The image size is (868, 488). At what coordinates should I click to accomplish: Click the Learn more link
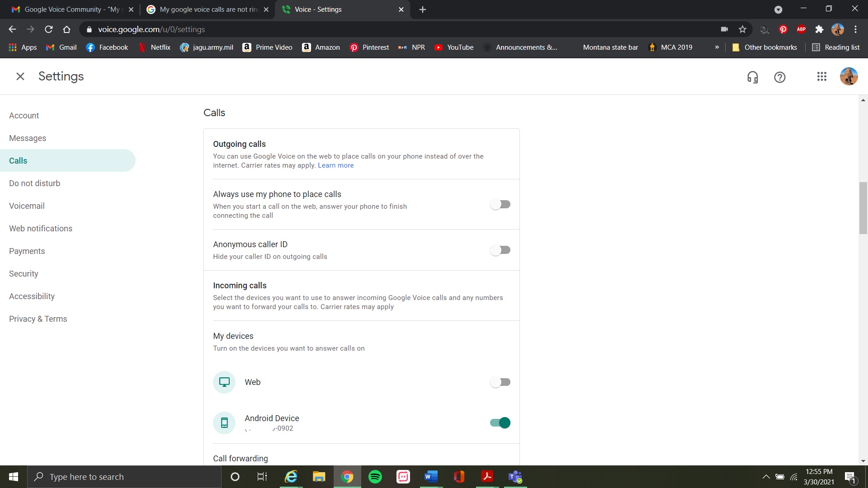pyautogui.click(x=336, y=165)
